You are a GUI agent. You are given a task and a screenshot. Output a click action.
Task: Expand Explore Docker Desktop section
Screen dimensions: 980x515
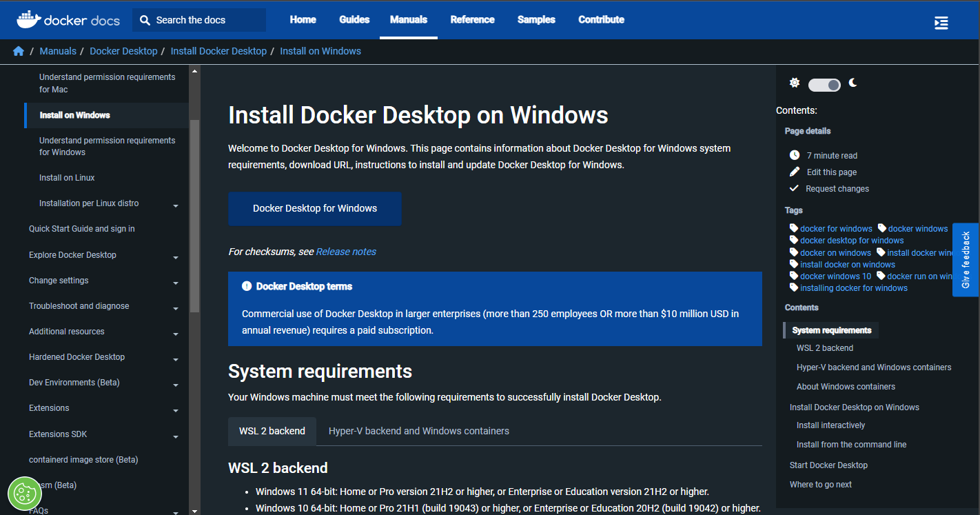pyautogui.click(x=176, y=257)
